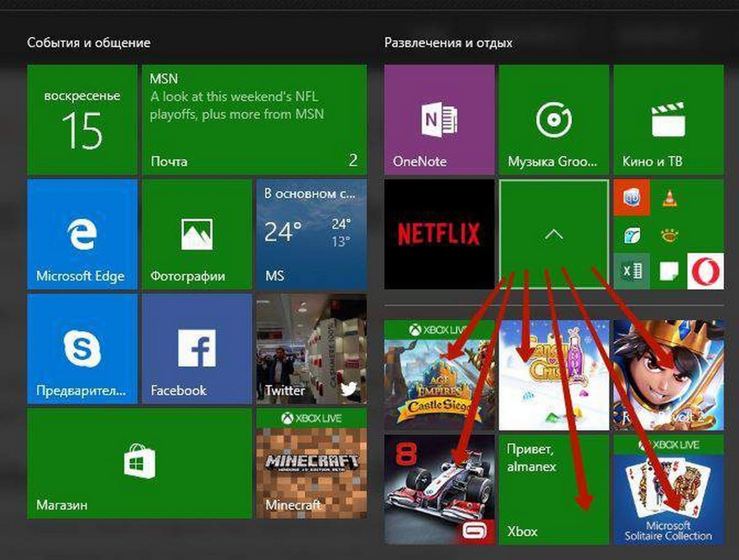This screenshot has width=739, height=560.
Task: Open the Кино и ТВ tile
Action: (669, 120)
